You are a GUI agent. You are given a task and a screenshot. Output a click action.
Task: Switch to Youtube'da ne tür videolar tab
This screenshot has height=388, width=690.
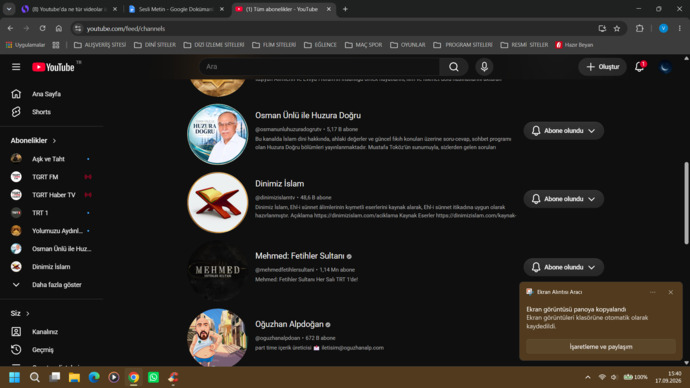pos(69,9)
